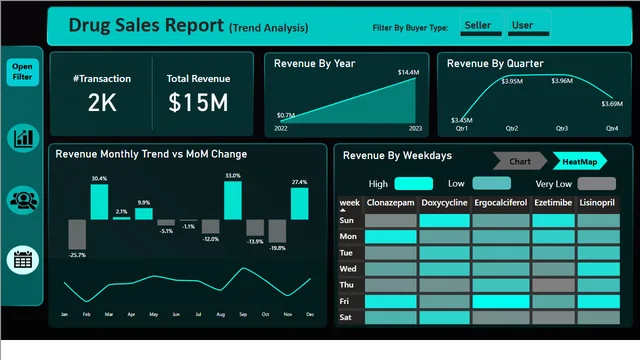Viewport: 640px width, 360px height.
Task: Select the Sun Doxycycline heatmap cell
Action: 444,220
